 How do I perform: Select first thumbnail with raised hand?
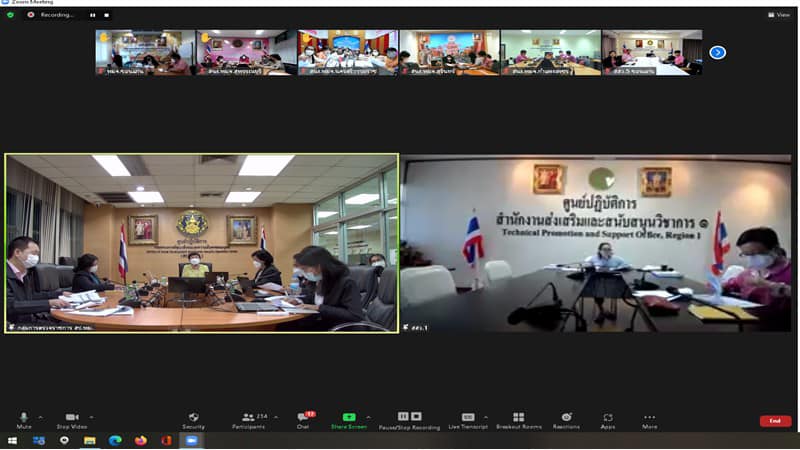(145, 53)
